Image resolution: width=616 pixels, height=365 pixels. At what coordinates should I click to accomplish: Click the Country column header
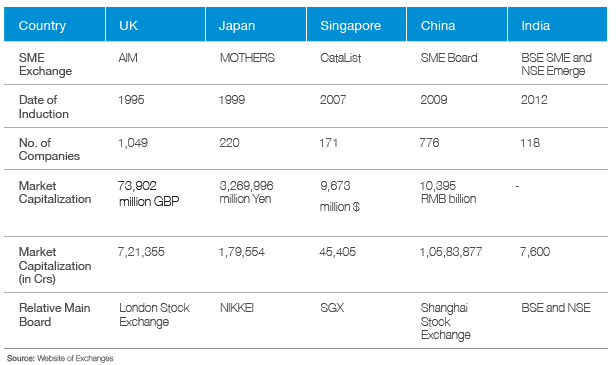coord(55,24)
